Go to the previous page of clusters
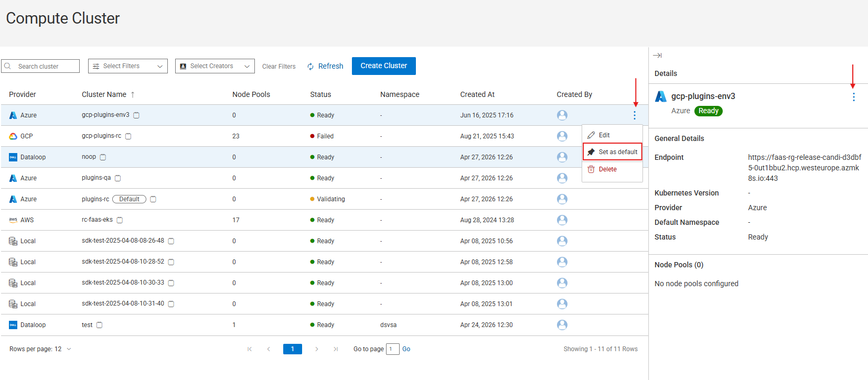This screenshot has height=380, width=868. point(269,349)
